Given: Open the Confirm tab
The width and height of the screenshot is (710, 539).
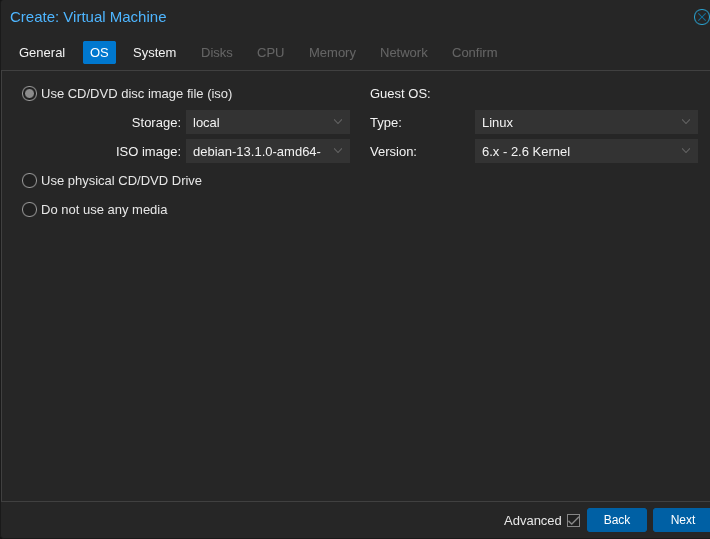Looking at the screenshot, I should [x=474, y=52].
